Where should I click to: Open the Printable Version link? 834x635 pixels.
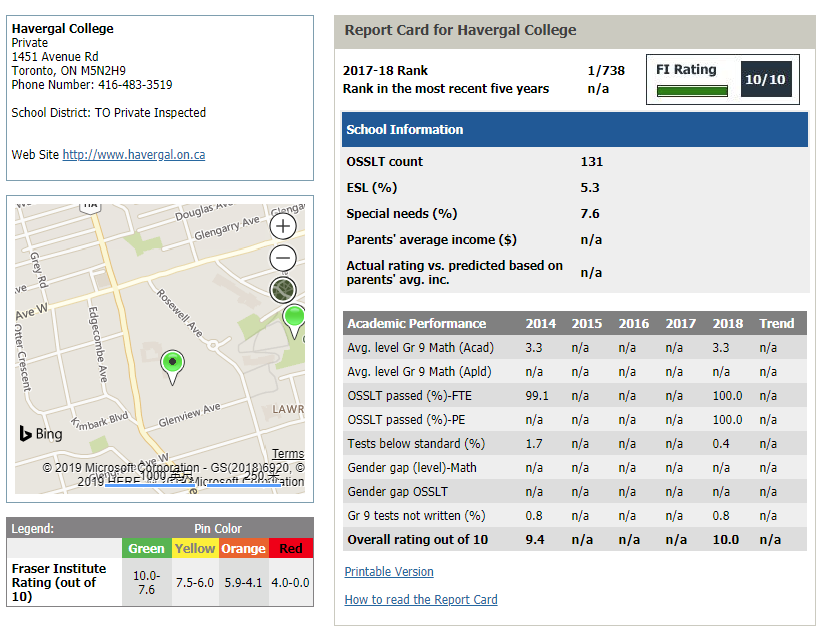coord(389,572)
